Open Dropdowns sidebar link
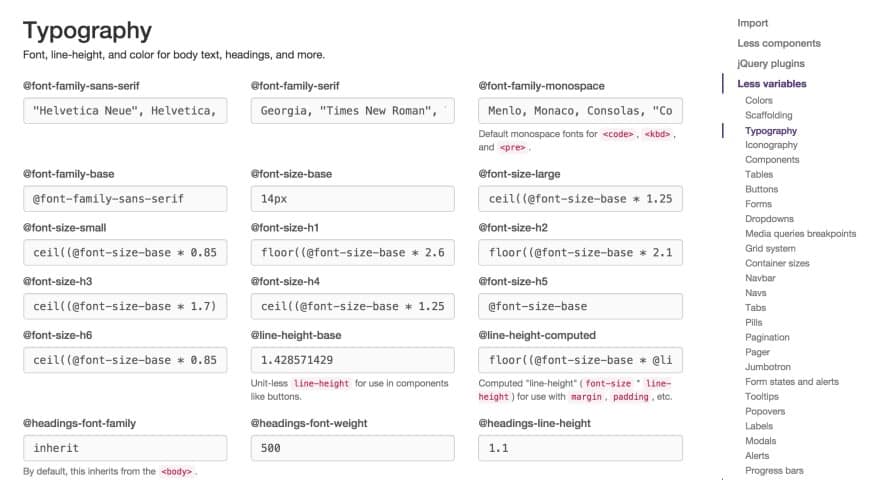This screenshot has width=877, height=480. pos(769,219)
